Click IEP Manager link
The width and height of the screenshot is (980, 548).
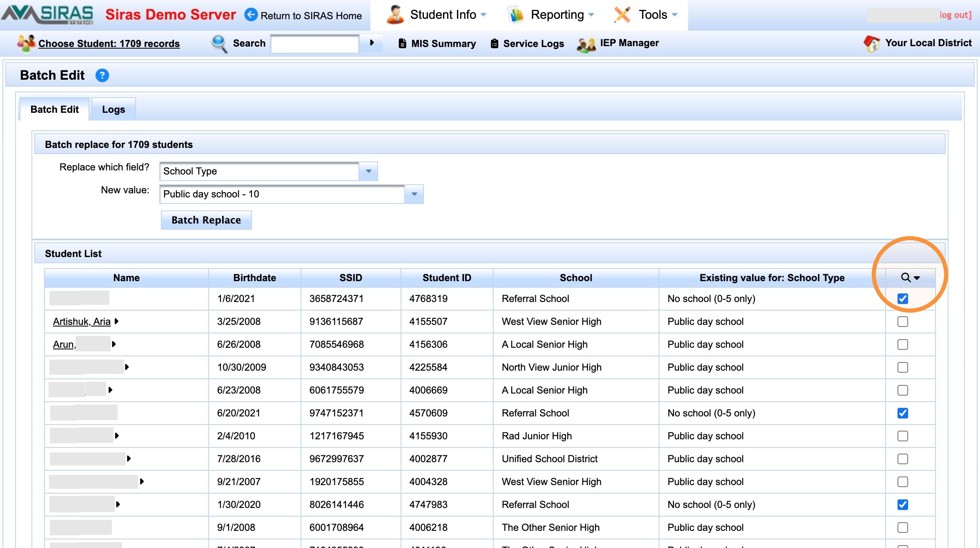pos(629,43)
